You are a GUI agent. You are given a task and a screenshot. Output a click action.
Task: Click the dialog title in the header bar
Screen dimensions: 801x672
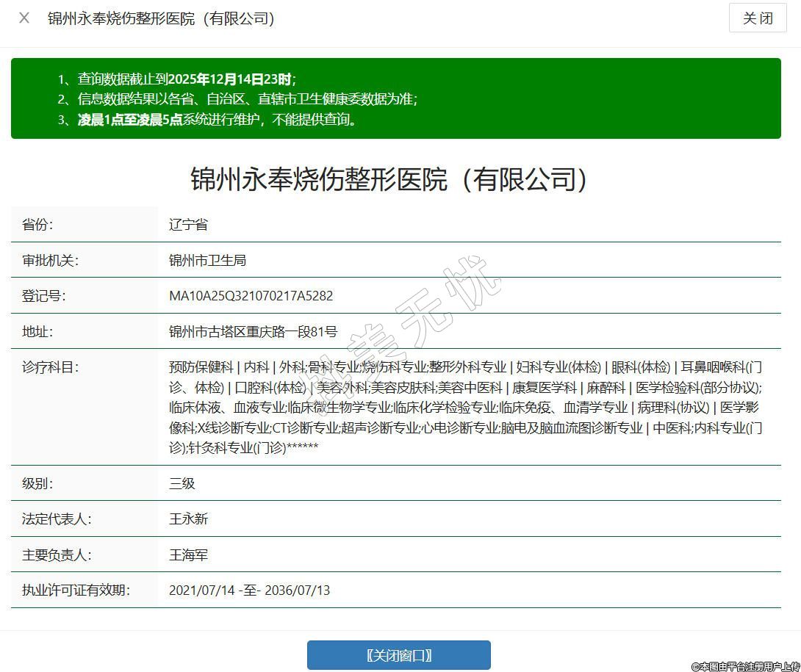[x=161, y=18]
